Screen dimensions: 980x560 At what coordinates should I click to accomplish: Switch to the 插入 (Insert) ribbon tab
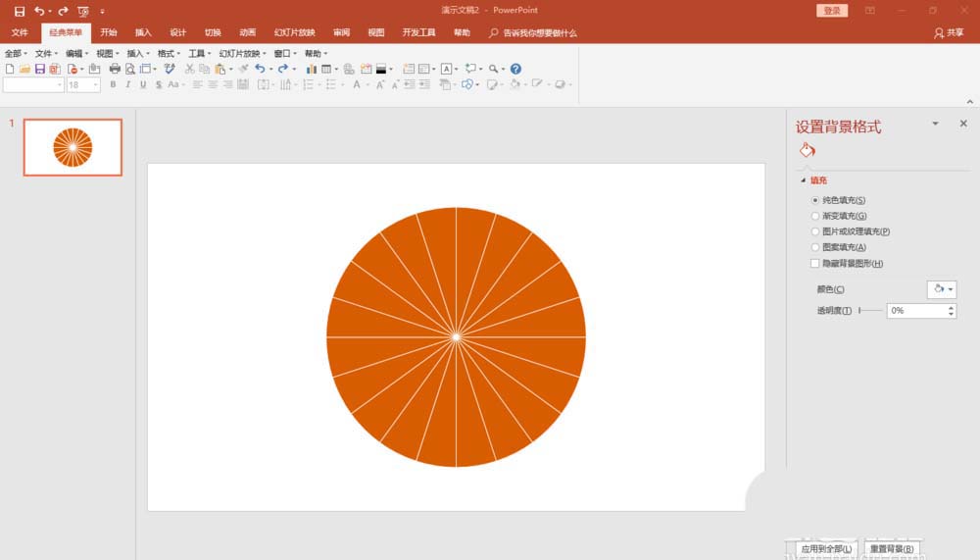(x=143, y=32)
